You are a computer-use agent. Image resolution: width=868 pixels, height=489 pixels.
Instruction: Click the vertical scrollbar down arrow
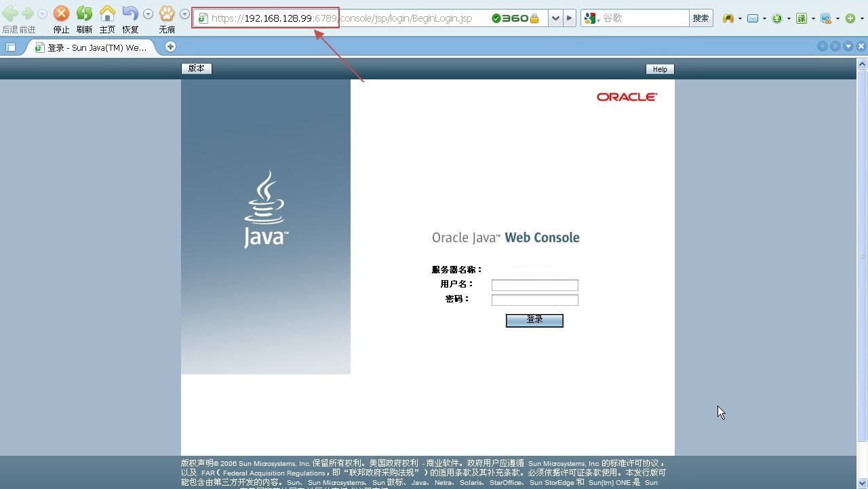863,483
